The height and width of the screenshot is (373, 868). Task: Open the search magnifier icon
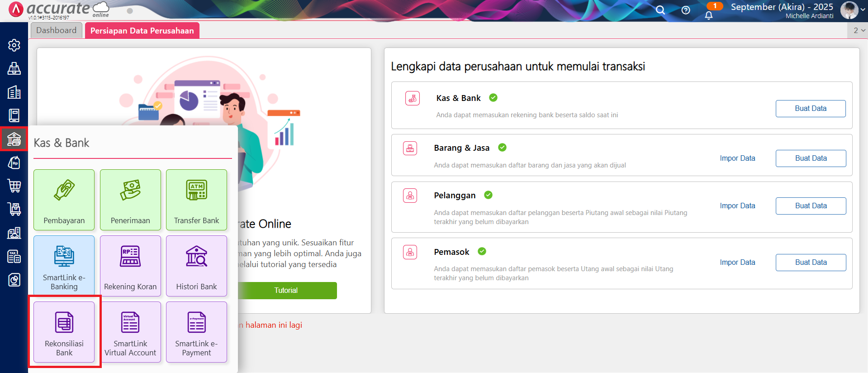(x=660, y=10)
